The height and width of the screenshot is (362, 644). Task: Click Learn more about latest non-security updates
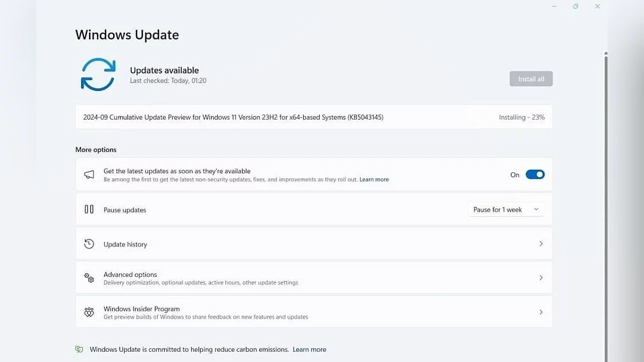pos(374,180)
